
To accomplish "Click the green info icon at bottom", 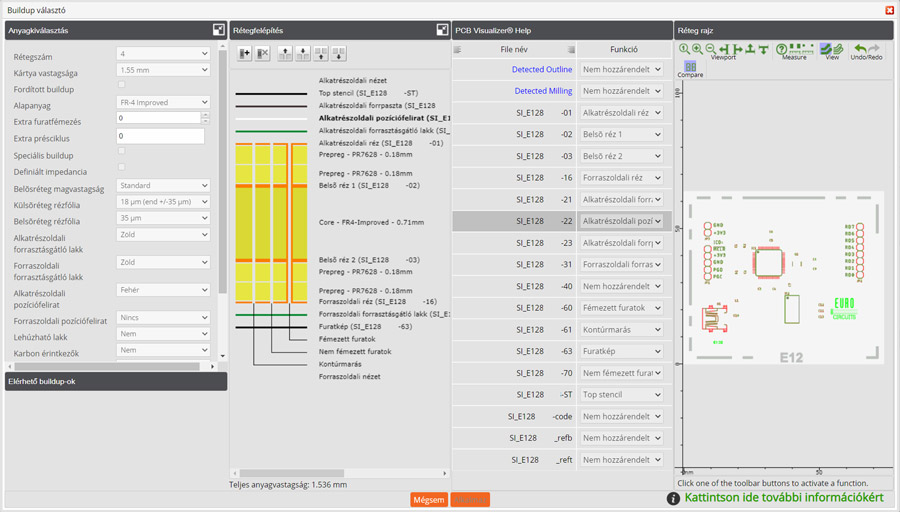I will point(674,498).
